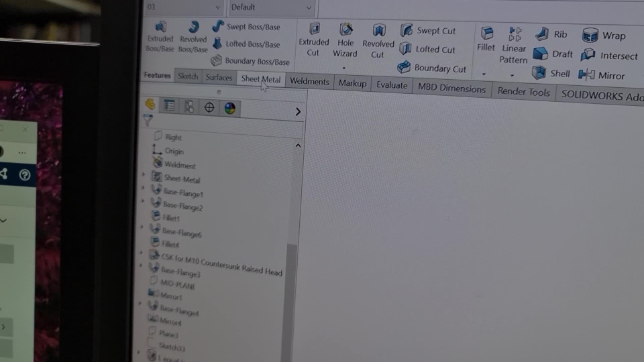
Task: Open the PropertyManager tab
Action: pyautogui.click(x=169, y=106)
